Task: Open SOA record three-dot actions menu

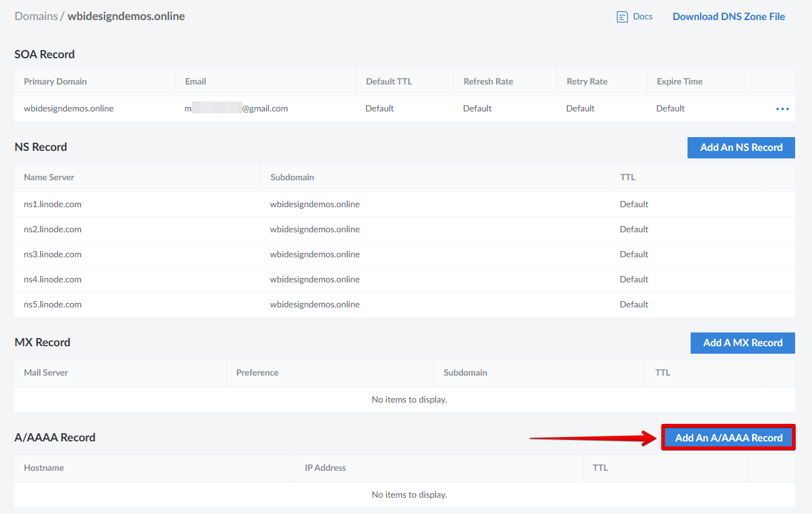Action: point(782,109)
